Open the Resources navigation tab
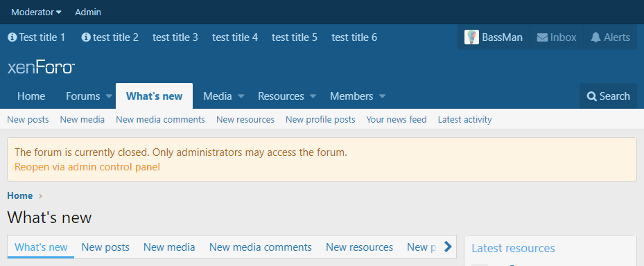This screenshot has width=644, height=266. click(281, 96)
